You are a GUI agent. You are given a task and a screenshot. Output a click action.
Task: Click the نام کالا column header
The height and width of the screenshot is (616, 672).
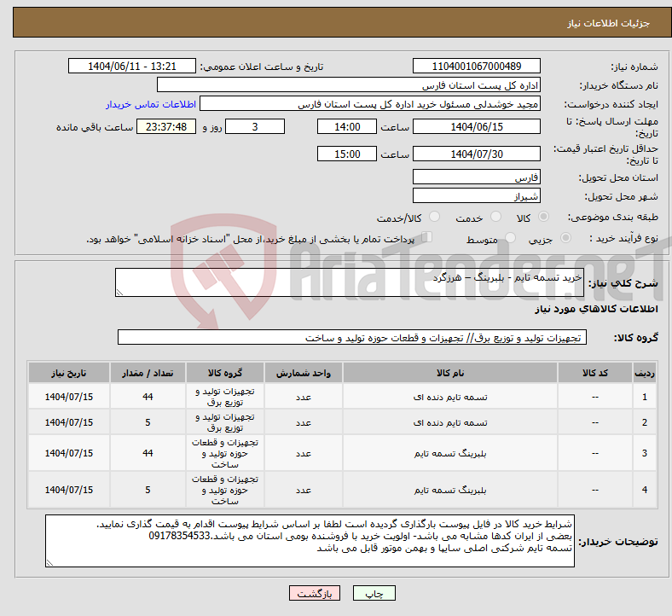(450, 373)
